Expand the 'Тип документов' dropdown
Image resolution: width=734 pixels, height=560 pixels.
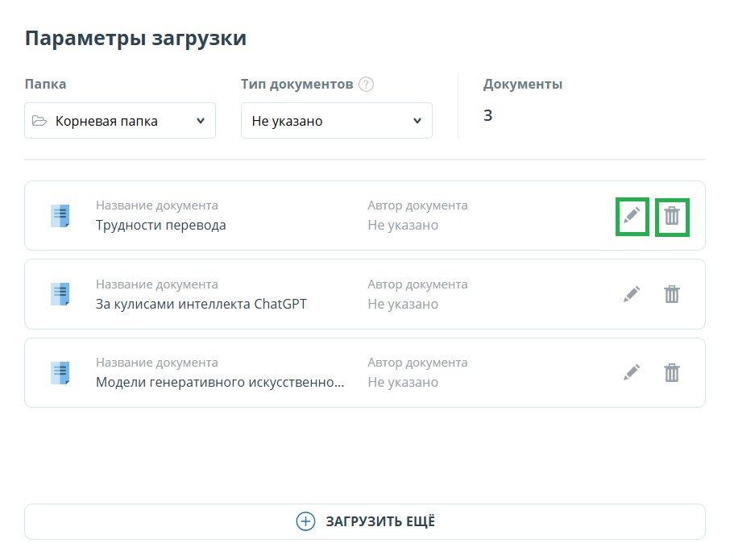(336, 121)
